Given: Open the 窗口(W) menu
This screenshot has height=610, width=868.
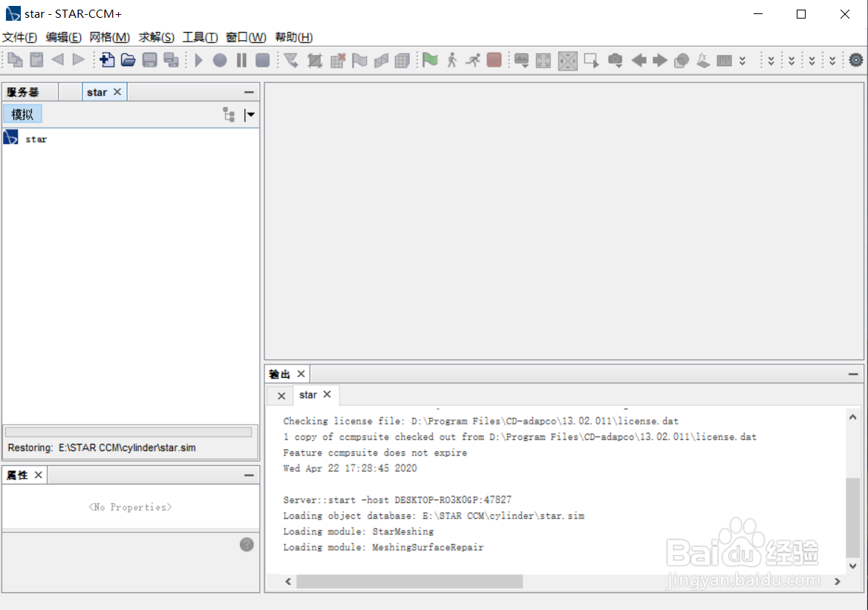Looking at the screenshot, I should click(246, 37).
